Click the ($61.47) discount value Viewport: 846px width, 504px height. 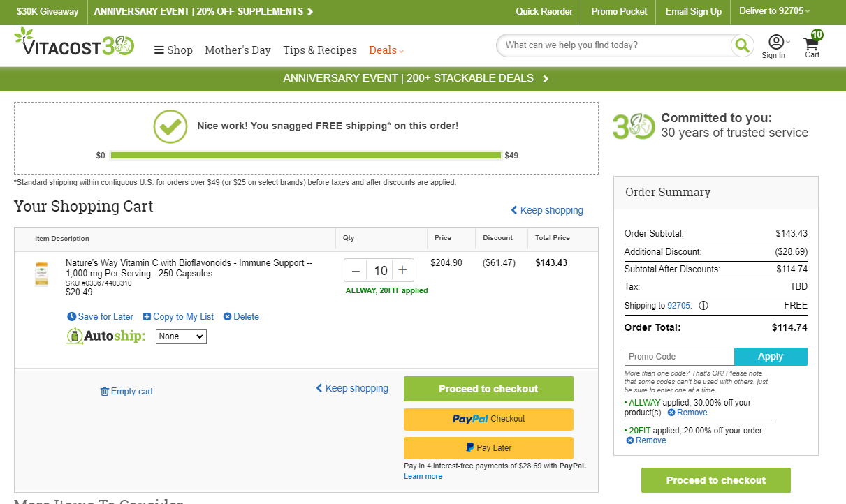pos(499,263)
